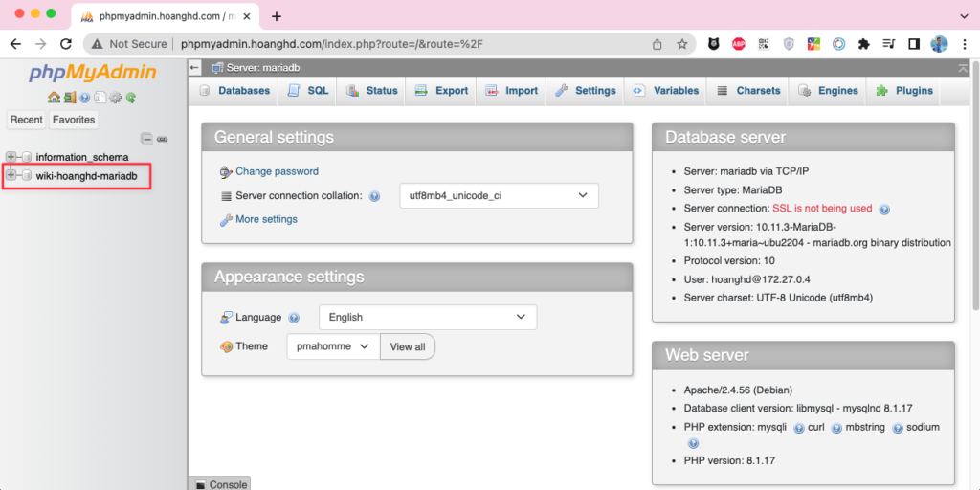The image size is (980, 490).
Task: Click the Recent tables button
Action: click(x=26, y=120)
